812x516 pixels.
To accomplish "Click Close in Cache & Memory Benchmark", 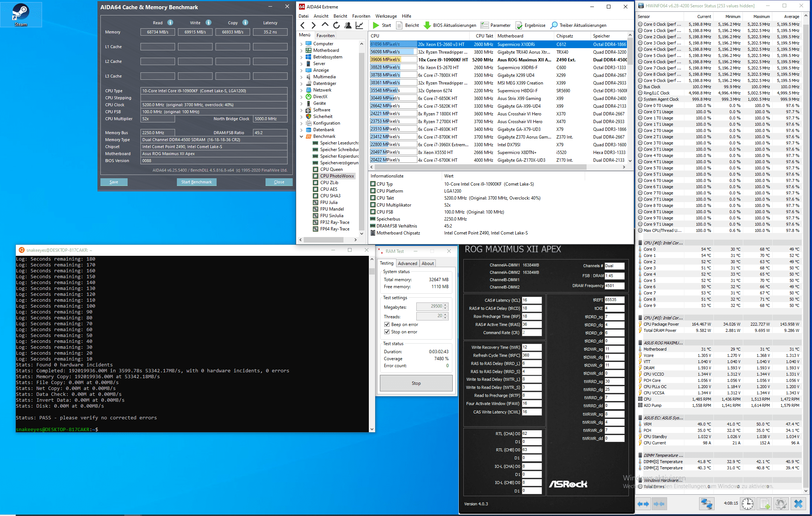I will 279,182.
